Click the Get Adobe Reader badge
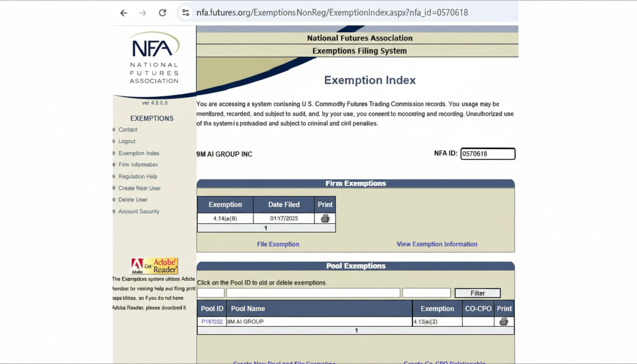Image resolution: width=637 pixels, height=364 pixels. [155, 266]
